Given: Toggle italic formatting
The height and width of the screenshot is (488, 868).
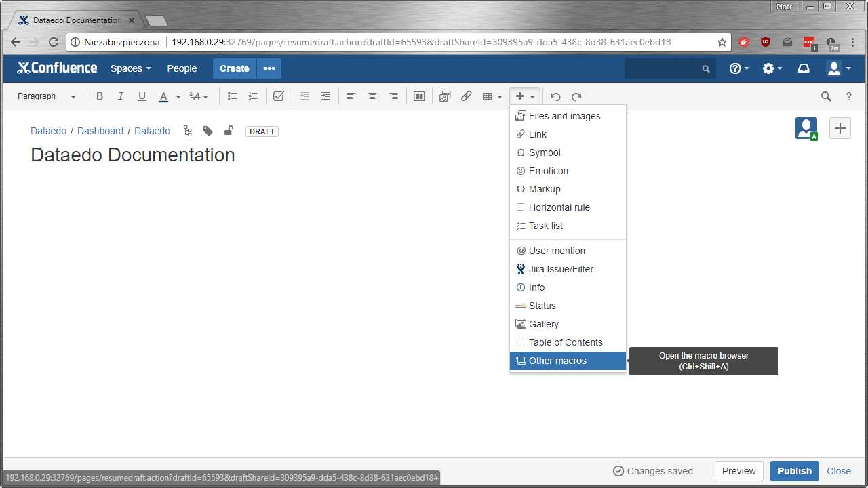Looking at the screenshot, I should click(x=121, y=96).
